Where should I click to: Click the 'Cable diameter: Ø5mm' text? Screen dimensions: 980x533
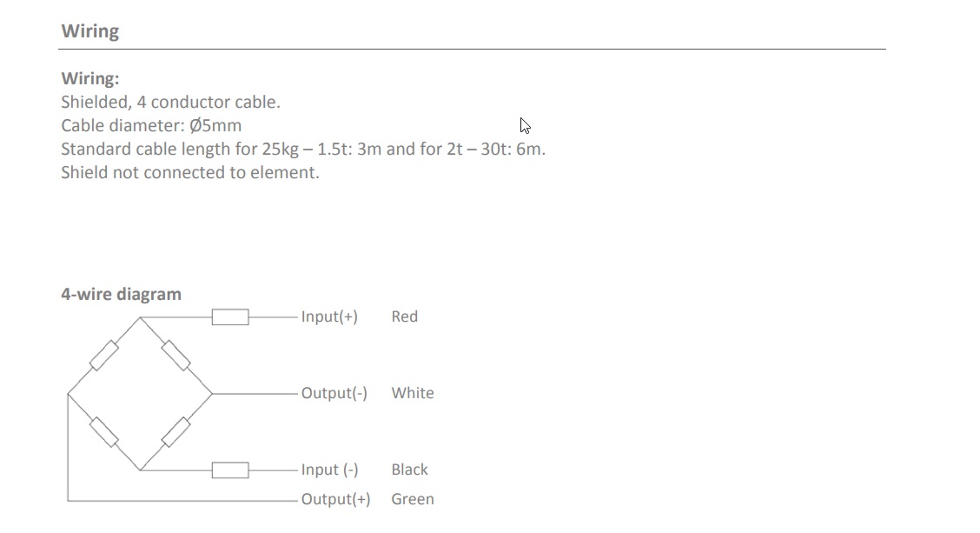click(151, 125)
